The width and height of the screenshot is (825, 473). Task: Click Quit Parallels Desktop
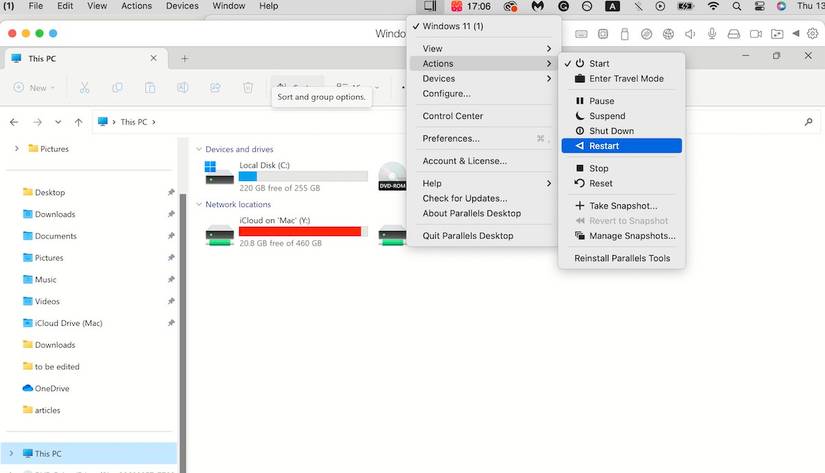pos(484,236)
